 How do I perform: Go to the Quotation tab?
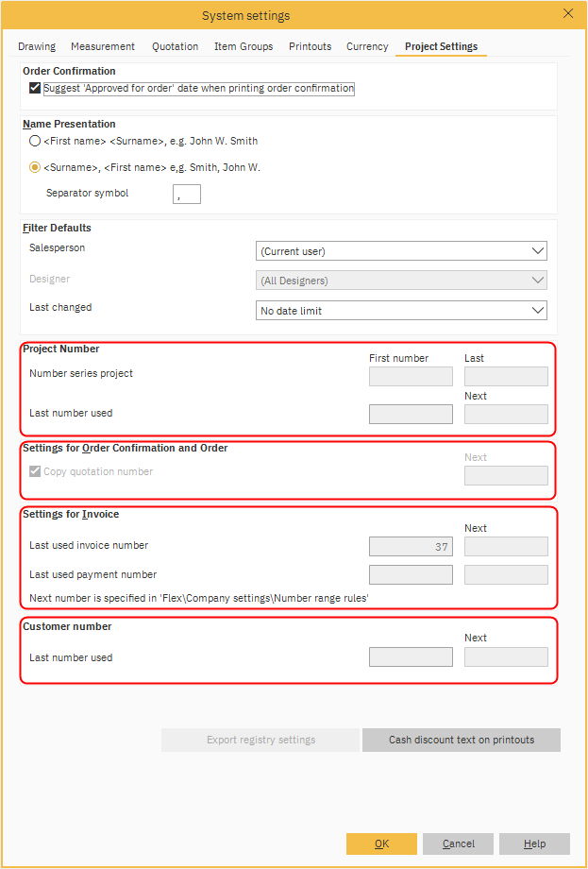point(175,46)
